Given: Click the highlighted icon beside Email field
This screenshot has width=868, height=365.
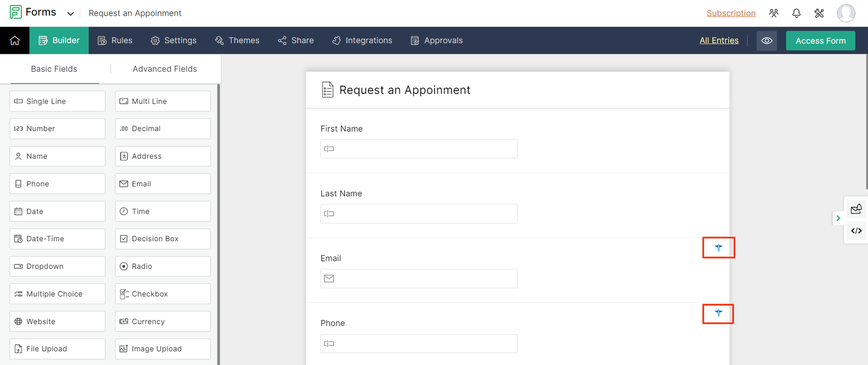Looking at the screenshot, I should tap(718, 247).
